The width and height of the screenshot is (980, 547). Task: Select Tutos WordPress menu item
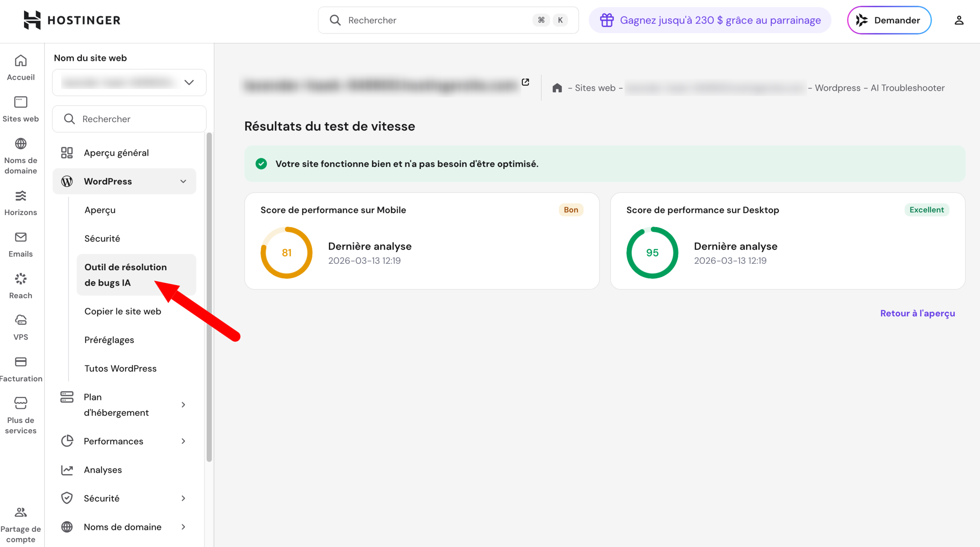pyautogui.click(x=120, y=368)
